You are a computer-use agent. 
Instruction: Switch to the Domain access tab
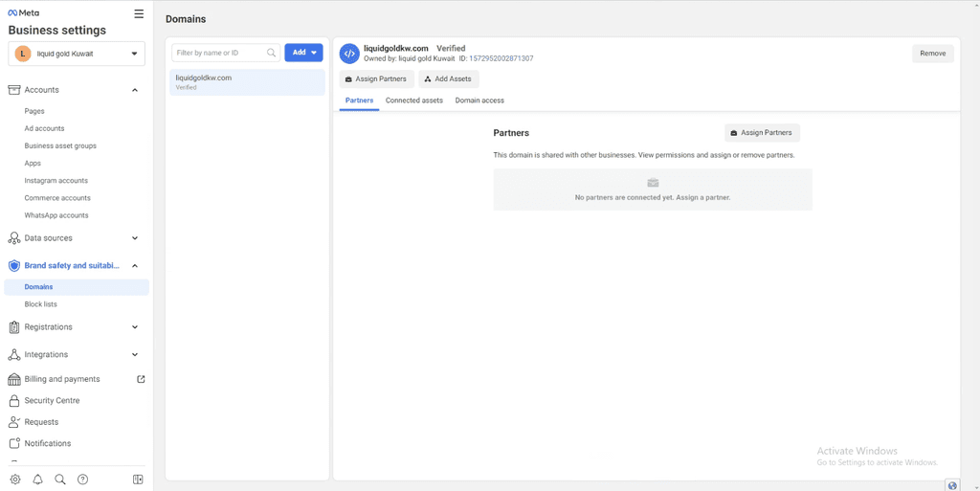click(479, 100)
